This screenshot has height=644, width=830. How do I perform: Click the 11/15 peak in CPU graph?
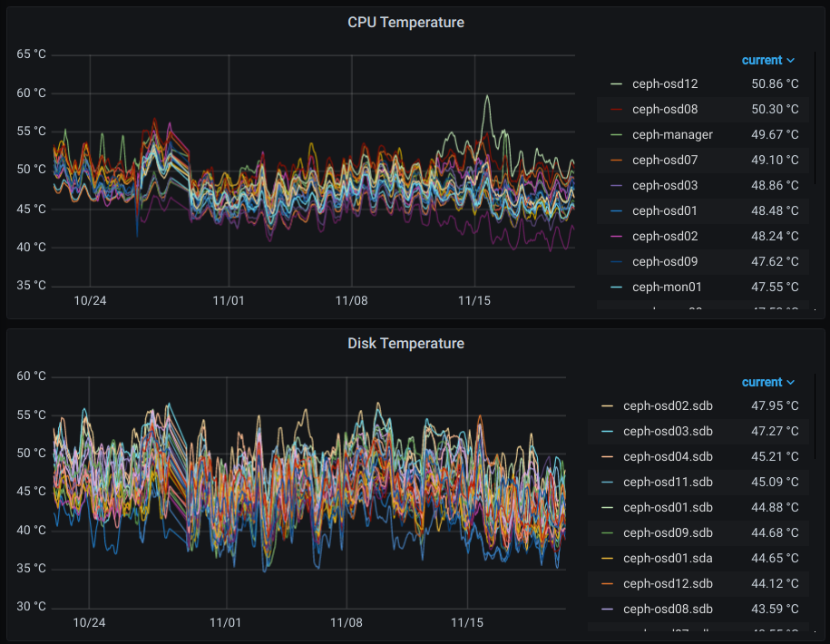pos(487,96)
